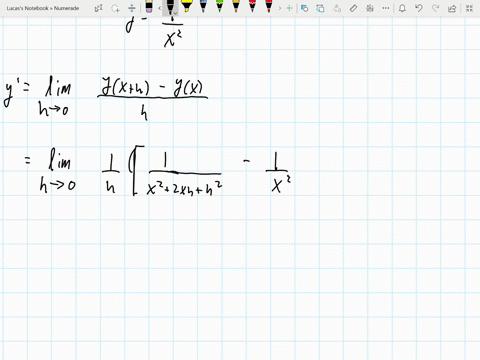
Task: Toggle the Ruler tool
Action: pos(353,8)
